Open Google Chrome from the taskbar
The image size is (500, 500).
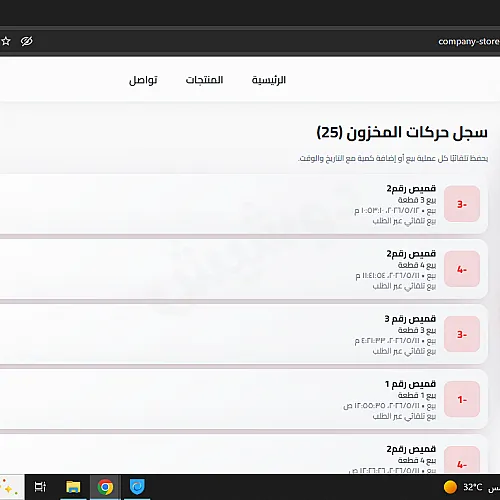(105, 487)
